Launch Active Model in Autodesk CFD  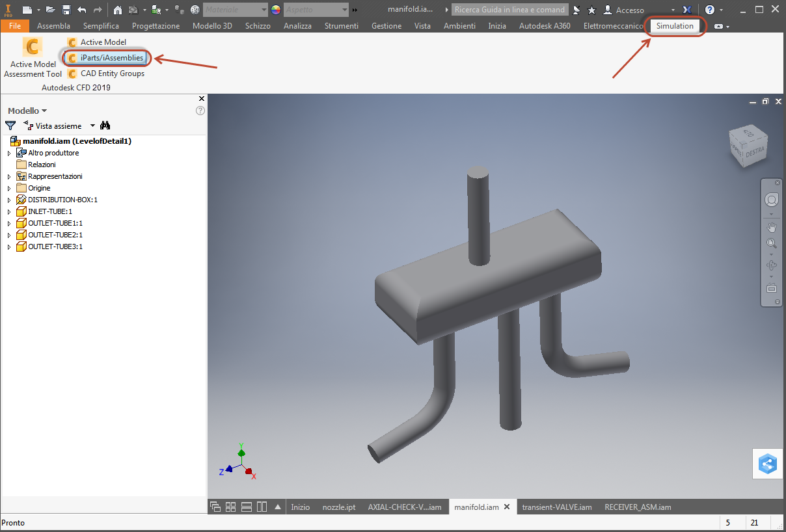[x=96, y=42]
